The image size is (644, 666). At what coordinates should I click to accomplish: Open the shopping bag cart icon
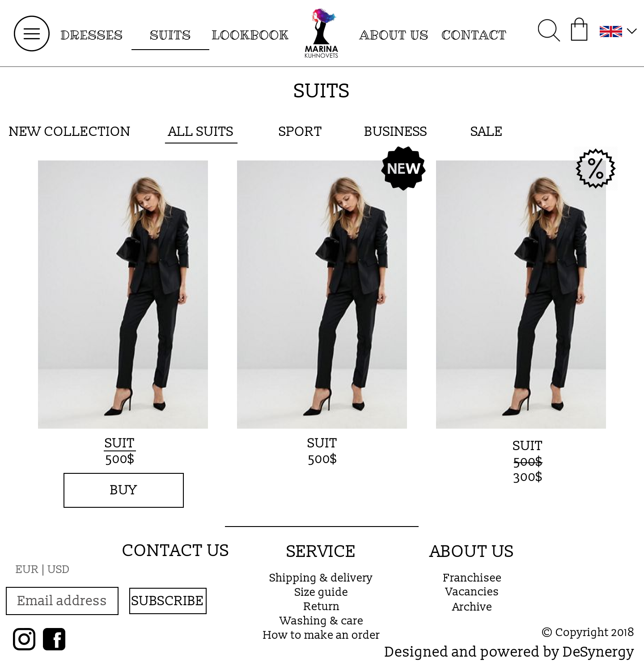tap(579, 30)
